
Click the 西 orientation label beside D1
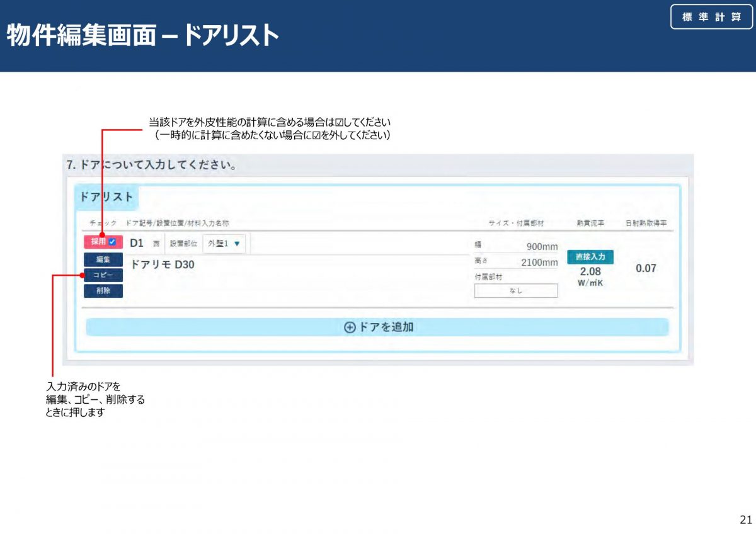click(156, 244)
